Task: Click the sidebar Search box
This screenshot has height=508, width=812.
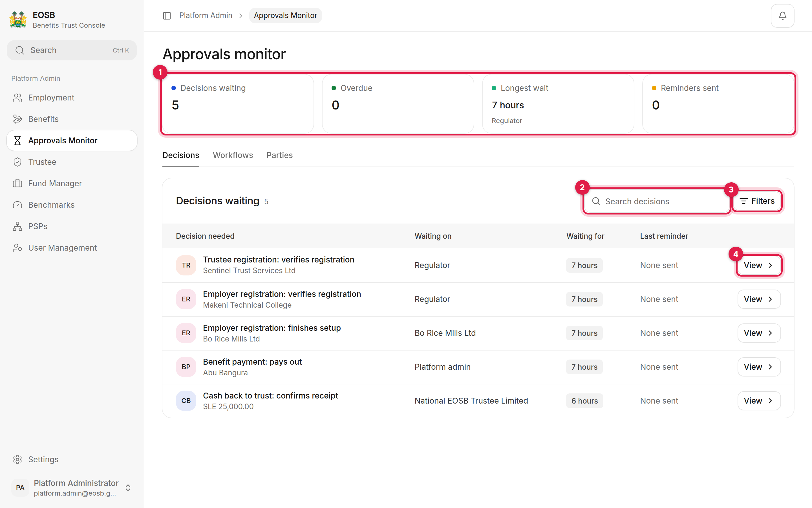Action: (72, 51)
